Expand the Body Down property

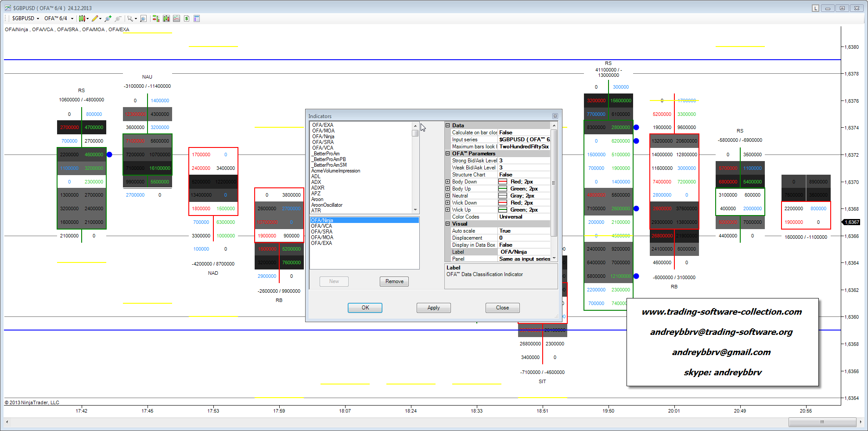448,182
